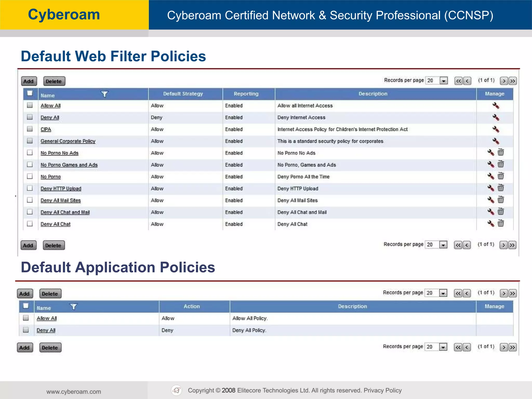The image size is (532, 399).
Task: Delete No Porno No Ads via trash icon
Action: pyautogui.click(x=501, y=152)
